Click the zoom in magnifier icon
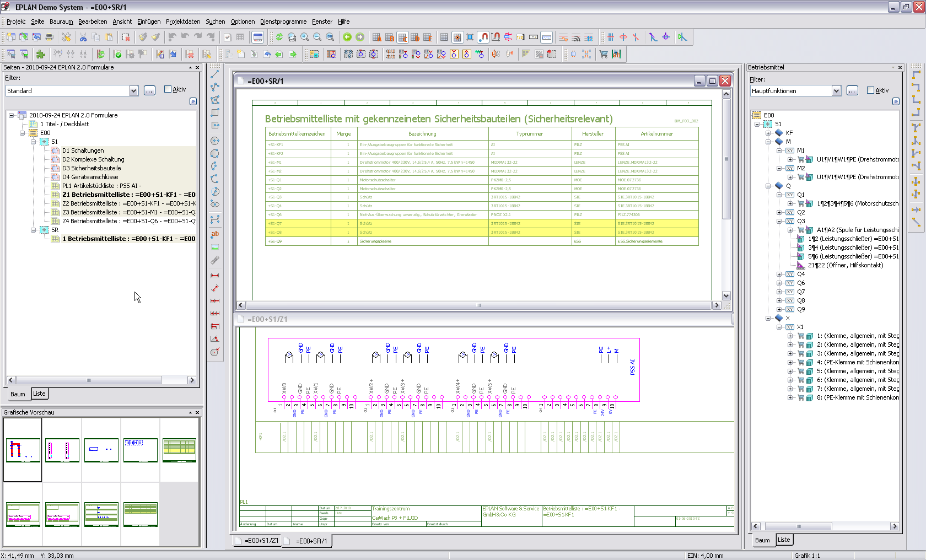The image size is (926, 560). 304,37
